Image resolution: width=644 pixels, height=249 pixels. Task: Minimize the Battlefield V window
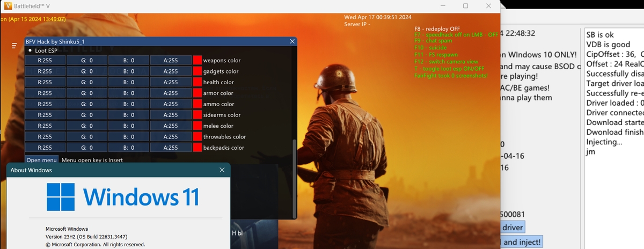click(x=441, y=6)
